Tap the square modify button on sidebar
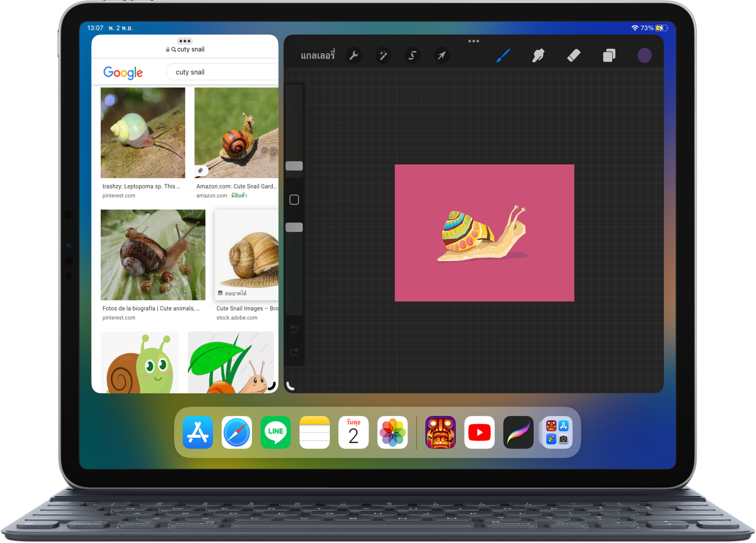The image size is (756, 543). [x=294, y=200]
